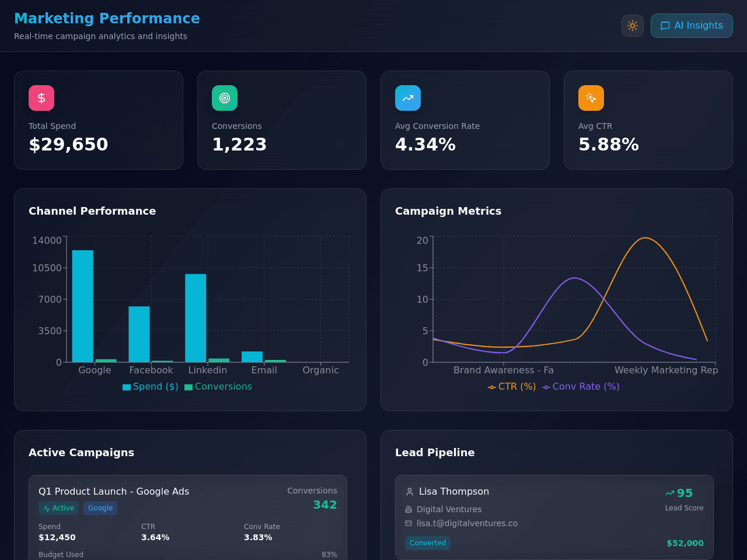Toggle the CTR (%) legend entry
The height and width of the screenshot is (560, 747).
(512, 387)
